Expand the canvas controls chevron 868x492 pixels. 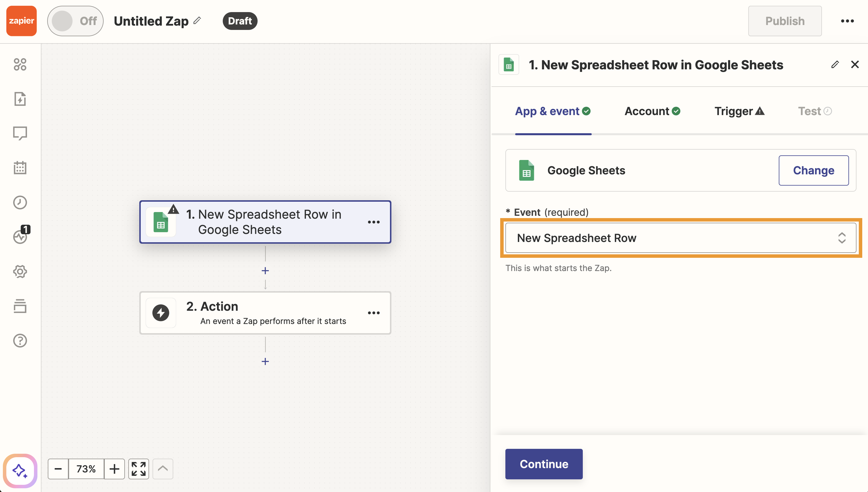[x=163, y=469]
